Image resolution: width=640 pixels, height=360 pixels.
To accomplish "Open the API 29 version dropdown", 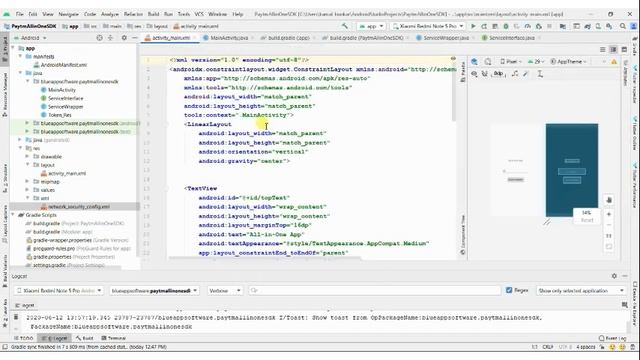I will [x=536, y=62].
